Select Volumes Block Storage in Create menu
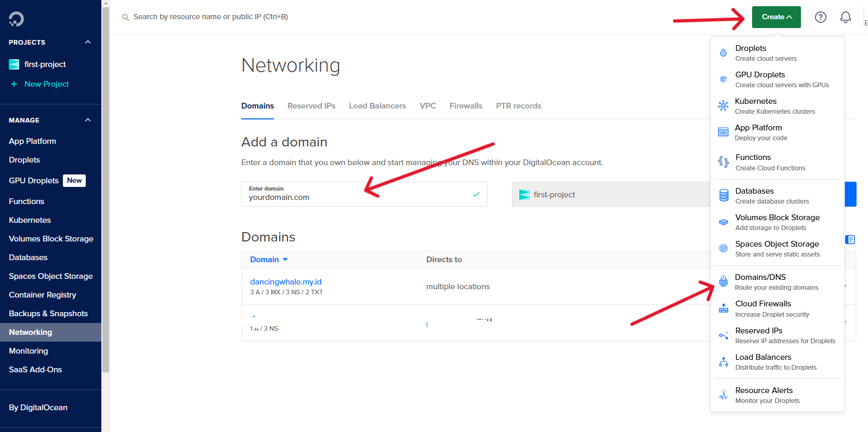This screenshot has height=432, width=868. [x=778, y=222]
